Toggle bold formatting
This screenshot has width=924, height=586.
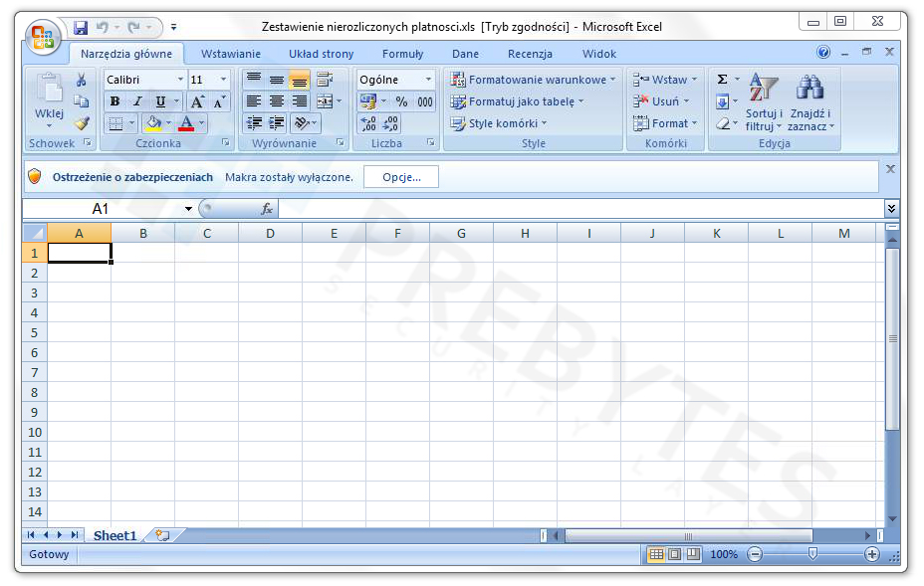coord(115,101)
